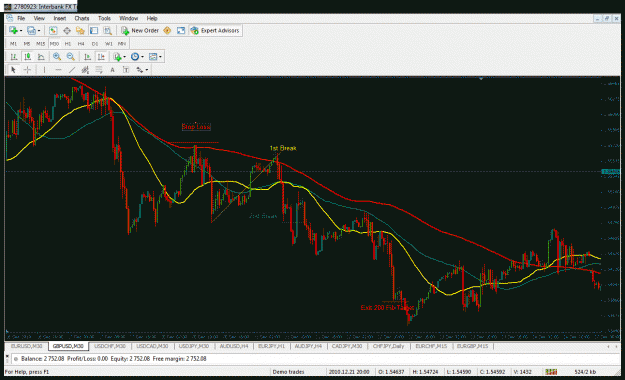Open the Charts menu
This screenshot has height=380, width=625.
point(82,18)
